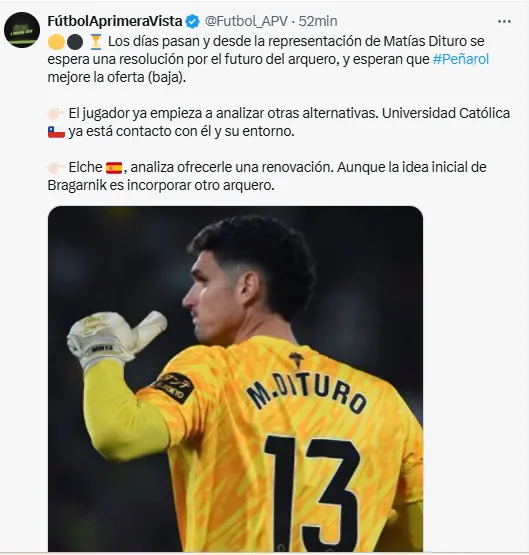Screen dimensions: 529x555
Task: Click the blue verified badge
Action: click(192, 22)
